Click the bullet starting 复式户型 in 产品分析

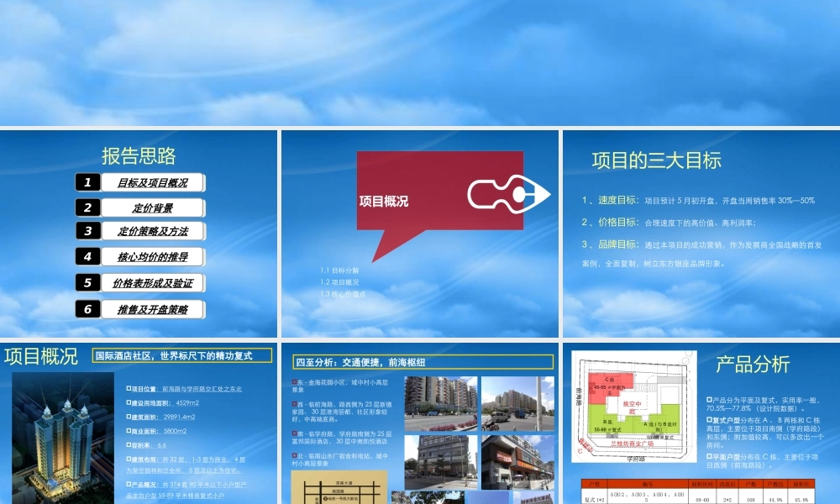coord(764,433)
